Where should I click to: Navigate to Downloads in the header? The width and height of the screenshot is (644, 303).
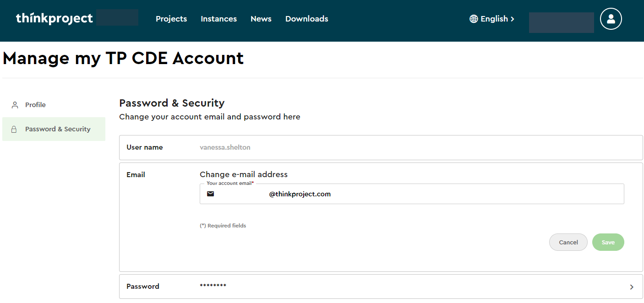click(x=306, y=19)
